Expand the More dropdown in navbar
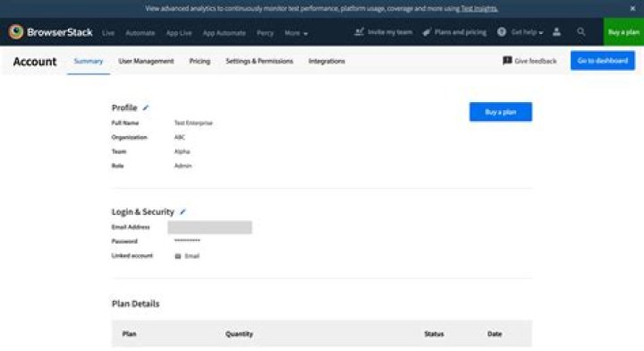This screenshot has width=644, height=351. tap(296, 33)
